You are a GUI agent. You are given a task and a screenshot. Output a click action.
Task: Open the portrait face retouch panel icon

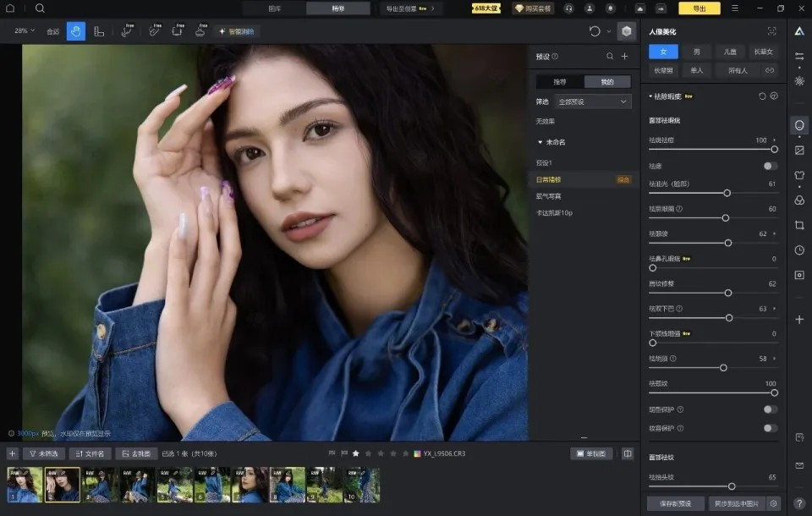799,125
